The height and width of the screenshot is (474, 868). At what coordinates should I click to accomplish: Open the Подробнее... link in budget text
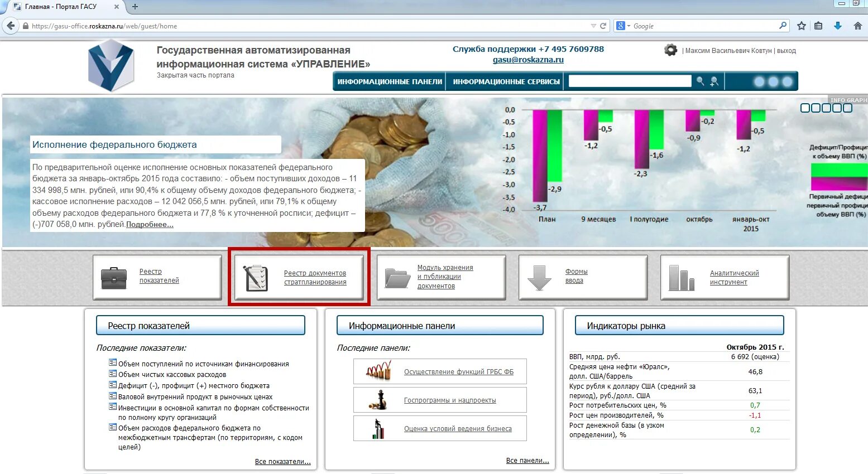pyautogui.click(x=150, y=224)
